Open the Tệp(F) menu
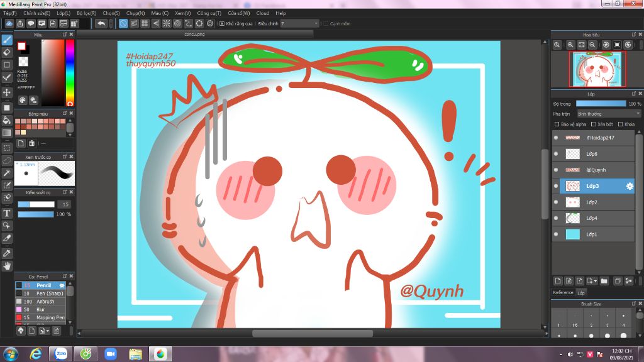Screen dimensions: 644x362 tap(10, 13)
